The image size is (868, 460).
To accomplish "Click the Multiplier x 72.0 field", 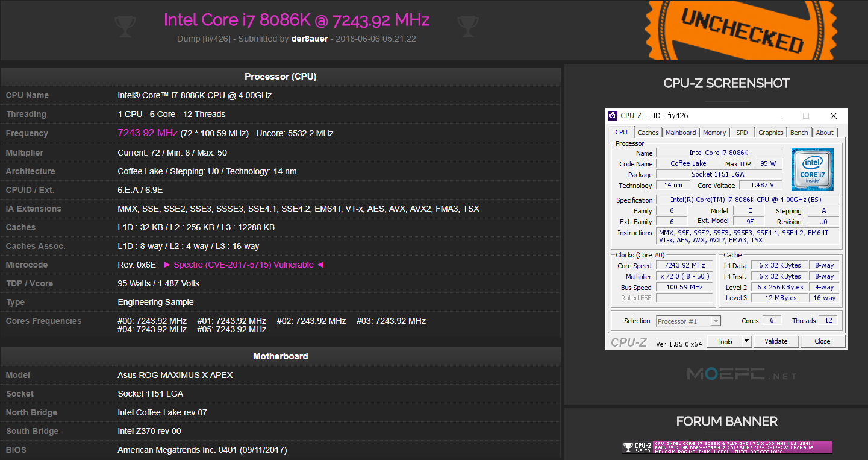I will point(684,277).
